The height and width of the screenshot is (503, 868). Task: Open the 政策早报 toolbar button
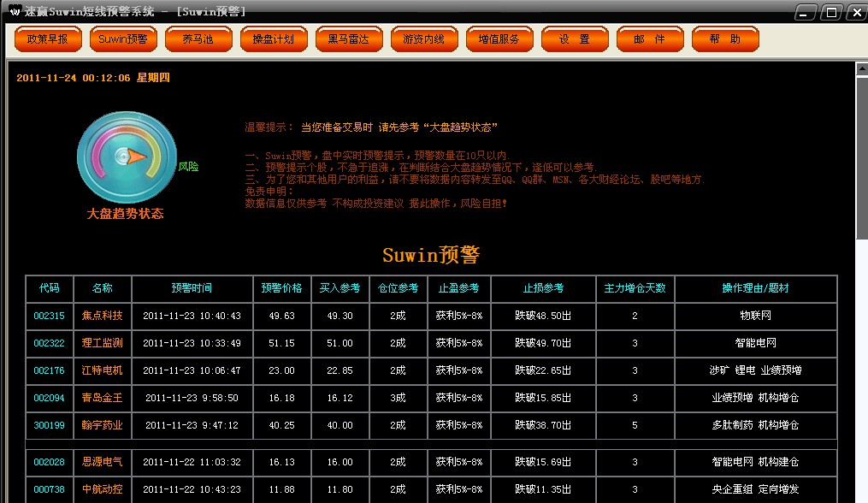48,39
